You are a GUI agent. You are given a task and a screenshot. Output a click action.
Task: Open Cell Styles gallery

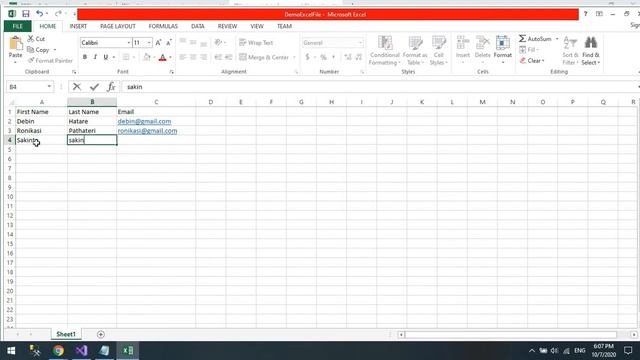pyautogui.click(x=439, y=51)
